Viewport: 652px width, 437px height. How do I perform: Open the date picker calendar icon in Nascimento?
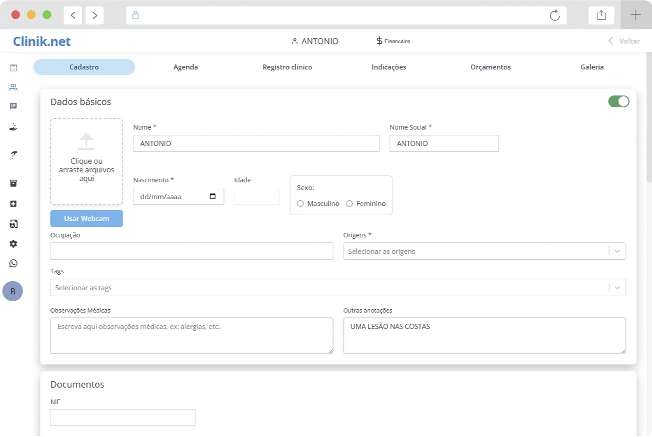pos(213,197)
